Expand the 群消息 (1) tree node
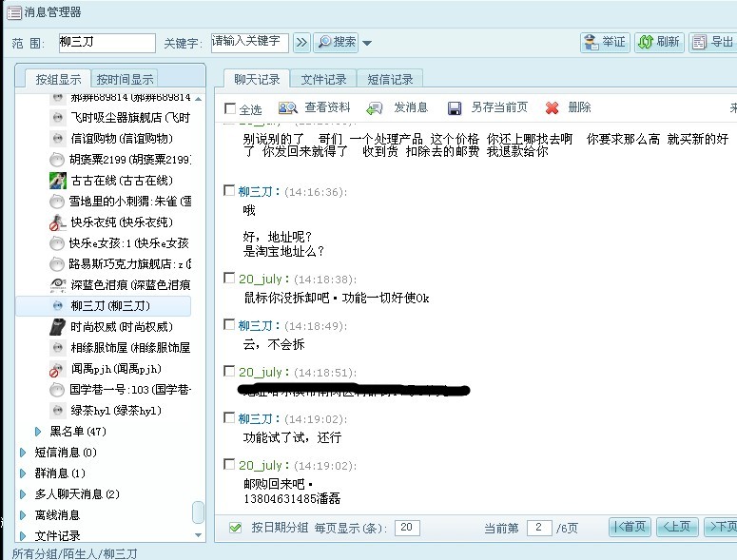The height and width of the screenshot is (560, 737). click(23, 473)
